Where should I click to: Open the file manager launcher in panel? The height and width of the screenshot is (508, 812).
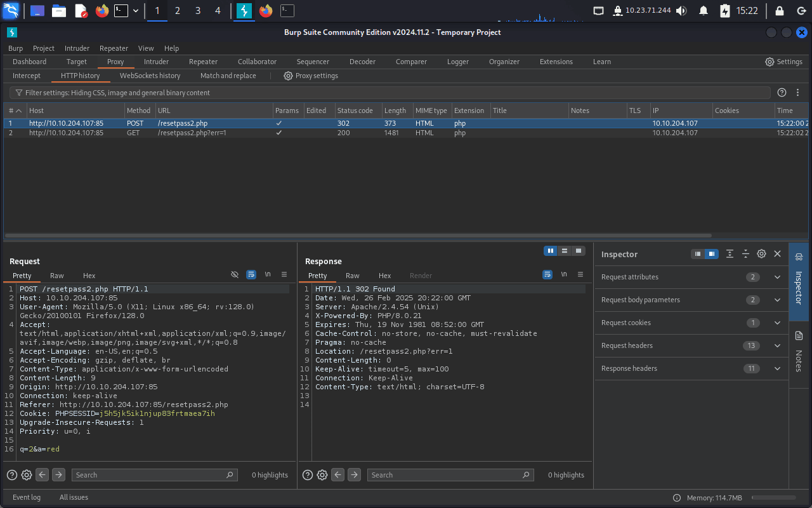pos(59,11)
